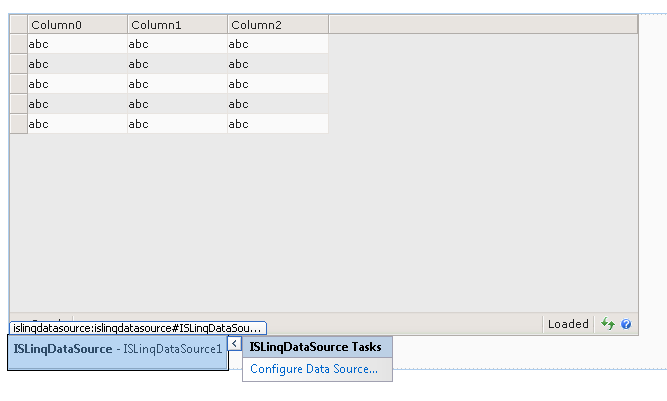This screenshot has width=667, height=401.
Task: Click third row cell under Column2
Action: pyautogui.click(x=278, y=84)
